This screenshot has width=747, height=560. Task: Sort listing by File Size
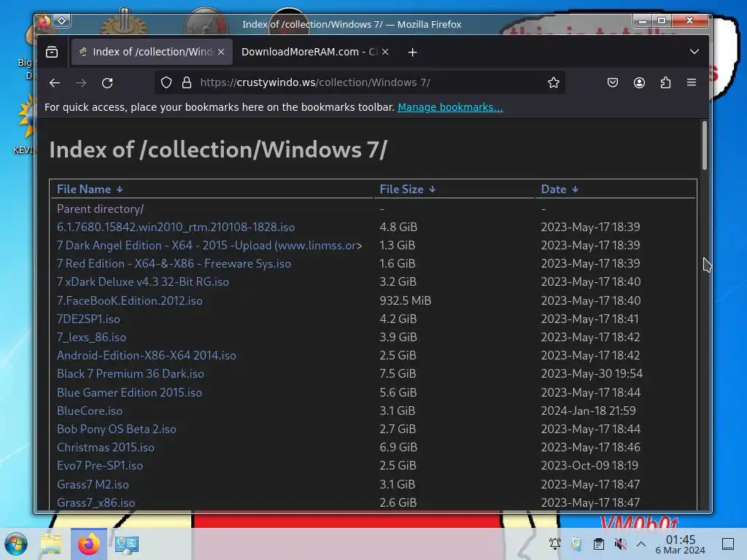click(407, 190)
